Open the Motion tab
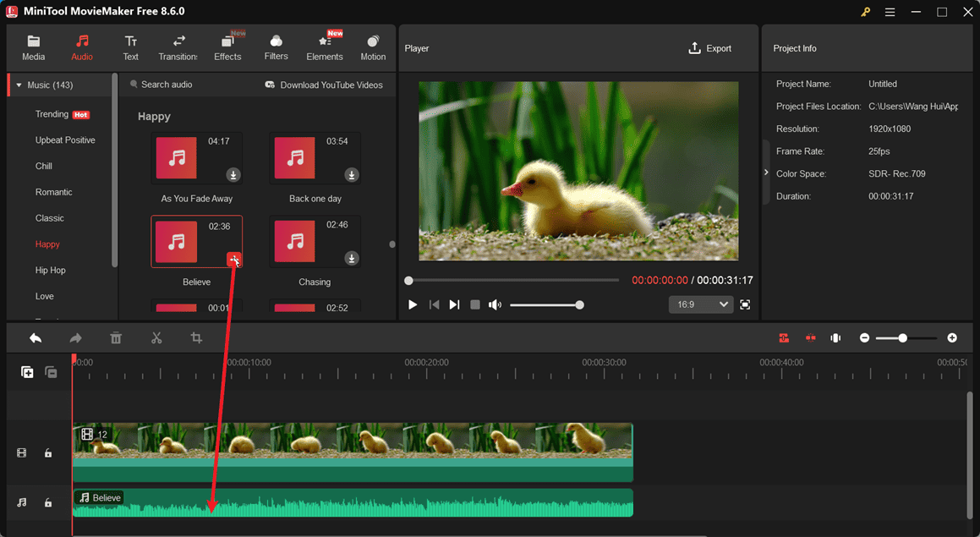This screenshot has width=980, height=537. click(x=373, y=48)
